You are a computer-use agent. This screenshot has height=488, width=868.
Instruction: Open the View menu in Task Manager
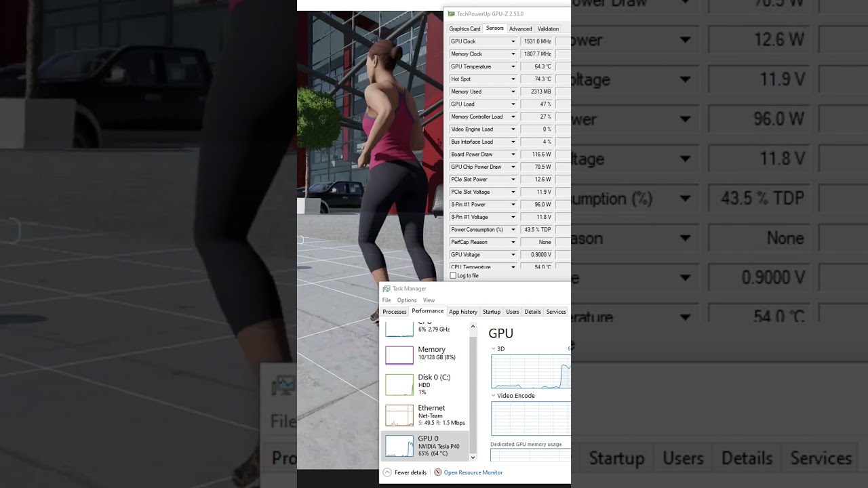429,300
